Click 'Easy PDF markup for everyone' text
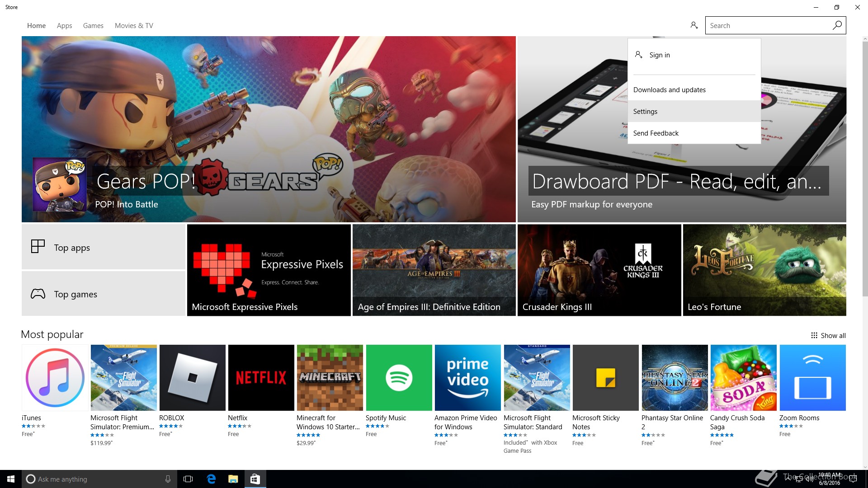 [592, 204]
